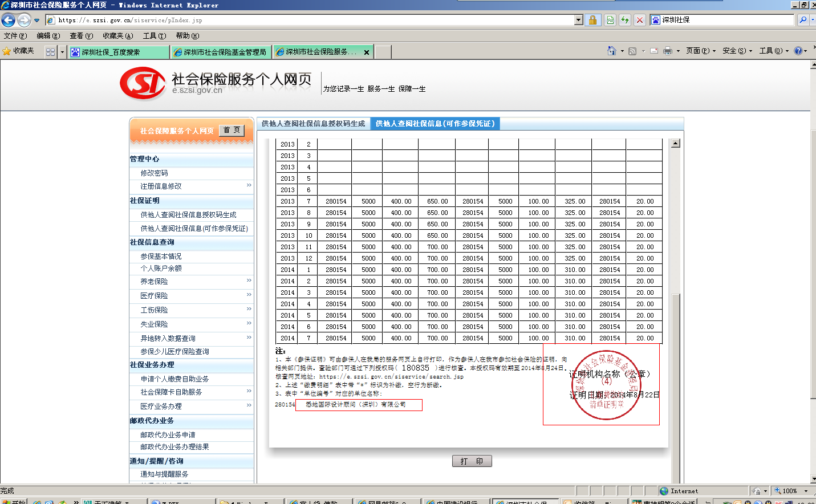Open the 帮助(H) menu
Viewport: 816px width, 504px height.
(x=188, y=36)
